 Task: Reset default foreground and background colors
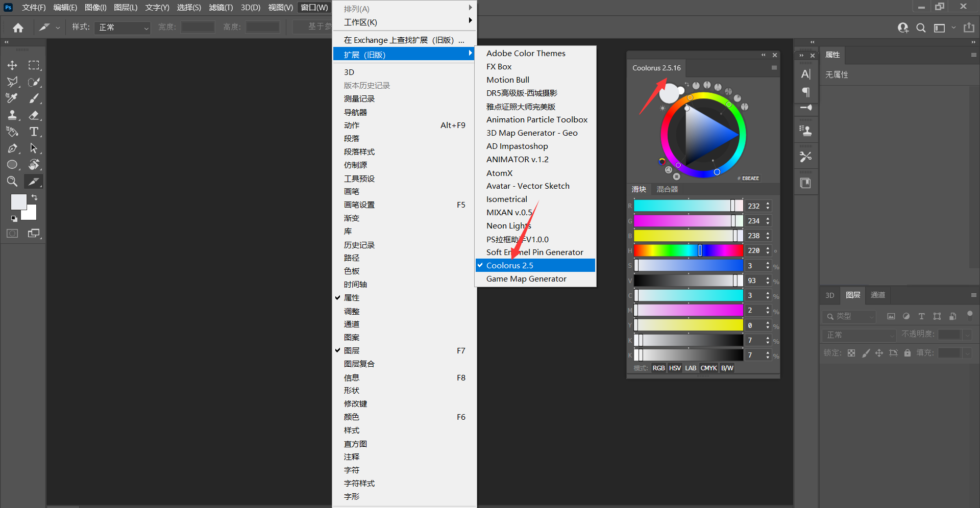pos(14,219)
